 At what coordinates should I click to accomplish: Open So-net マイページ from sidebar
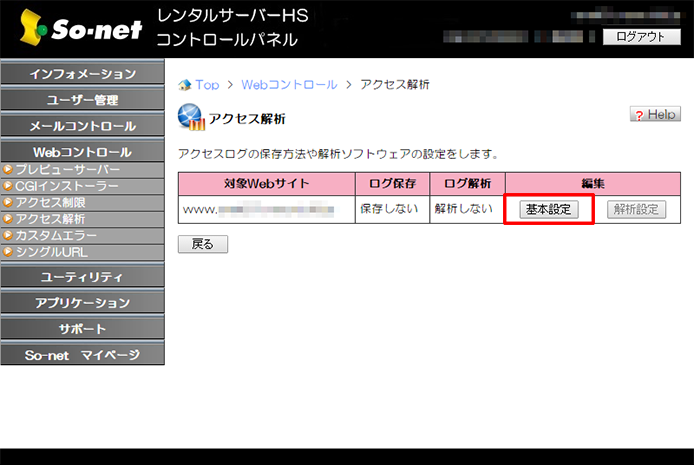(82, 355)
